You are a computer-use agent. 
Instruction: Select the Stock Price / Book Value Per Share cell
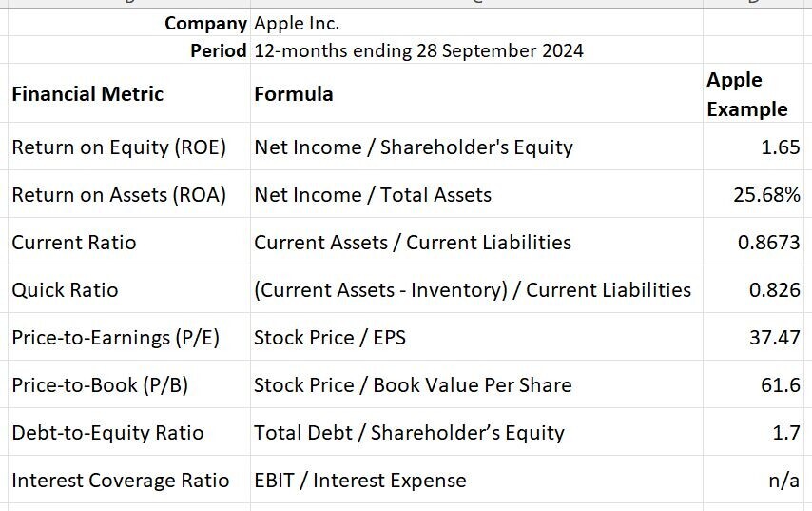click(476, 385)
